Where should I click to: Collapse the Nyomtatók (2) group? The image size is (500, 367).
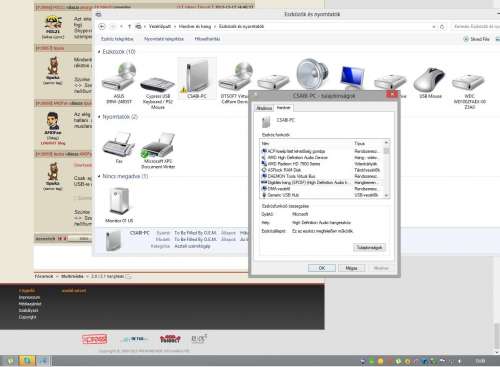coord(99,117)
